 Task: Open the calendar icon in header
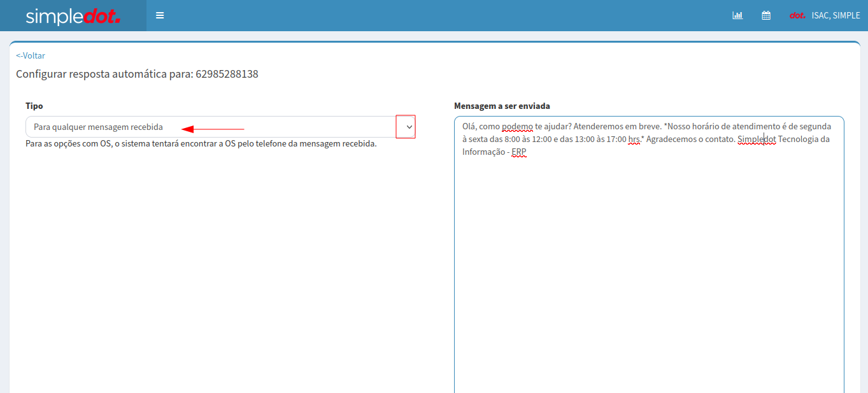coord(766,15)
